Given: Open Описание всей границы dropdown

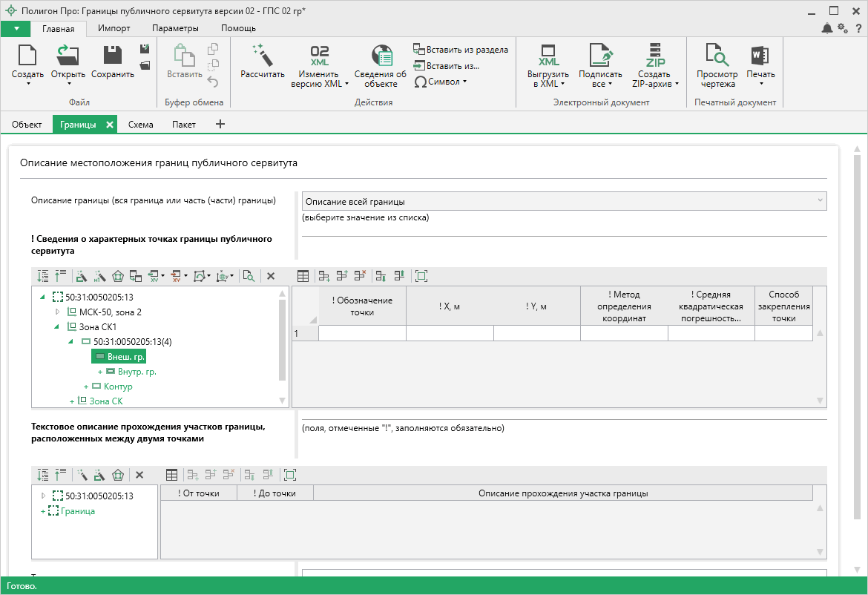Looking at the screenshot, I should click(564, 201).
